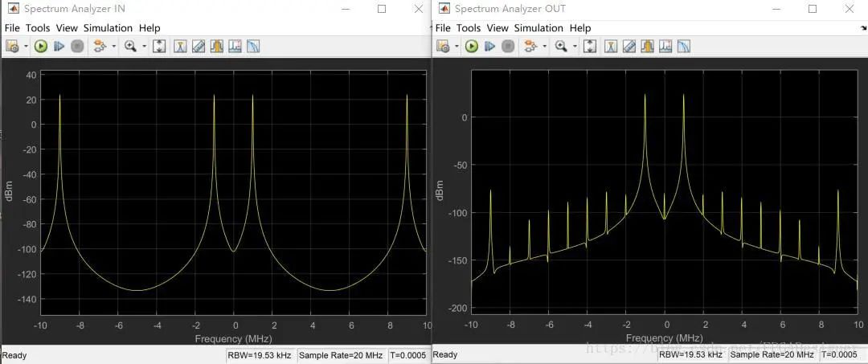Open Help menu in Spectrum Analyzer IN

point(149,27)
